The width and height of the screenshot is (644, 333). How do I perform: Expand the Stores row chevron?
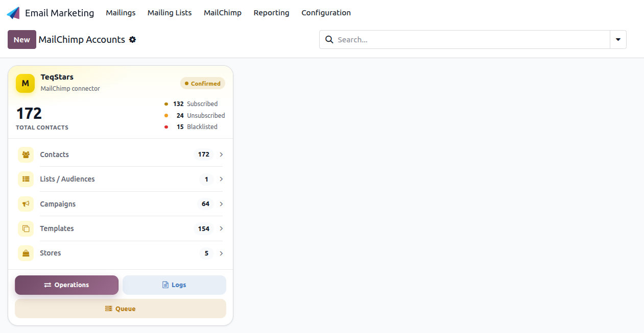(x=221, y=253)
